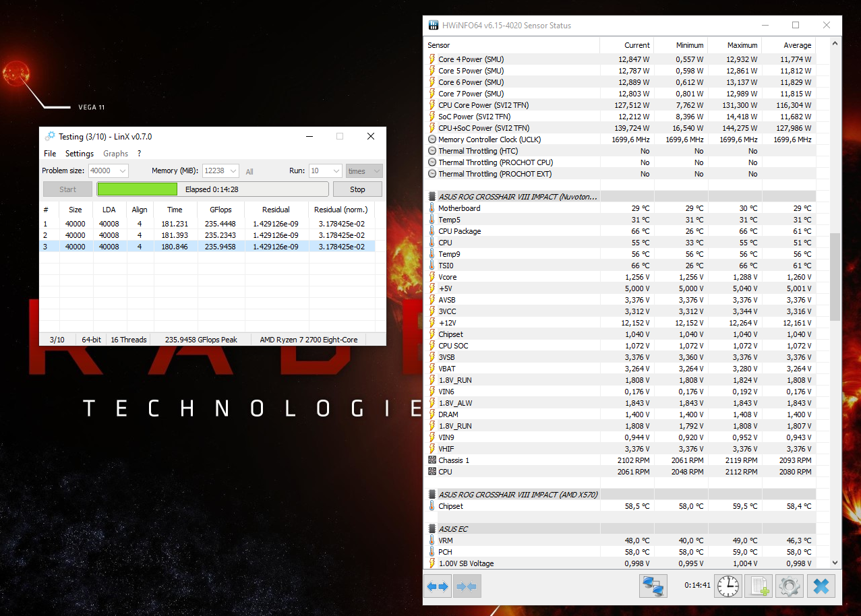Click '16 Threads' in LinX status bar
The height and width of the screenshot is (616, 861).
(x=128, y=340)
